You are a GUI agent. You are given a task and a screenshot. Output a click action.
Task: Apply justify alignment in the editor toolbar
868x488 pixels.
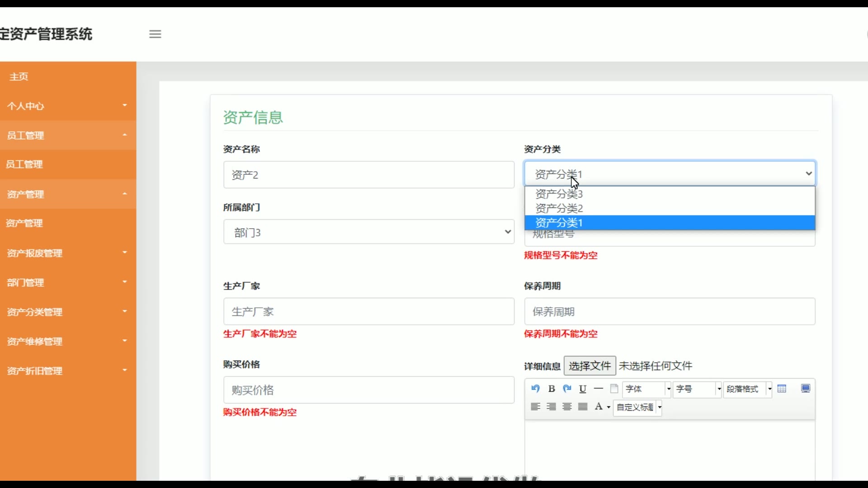click(x=583, y=407)
